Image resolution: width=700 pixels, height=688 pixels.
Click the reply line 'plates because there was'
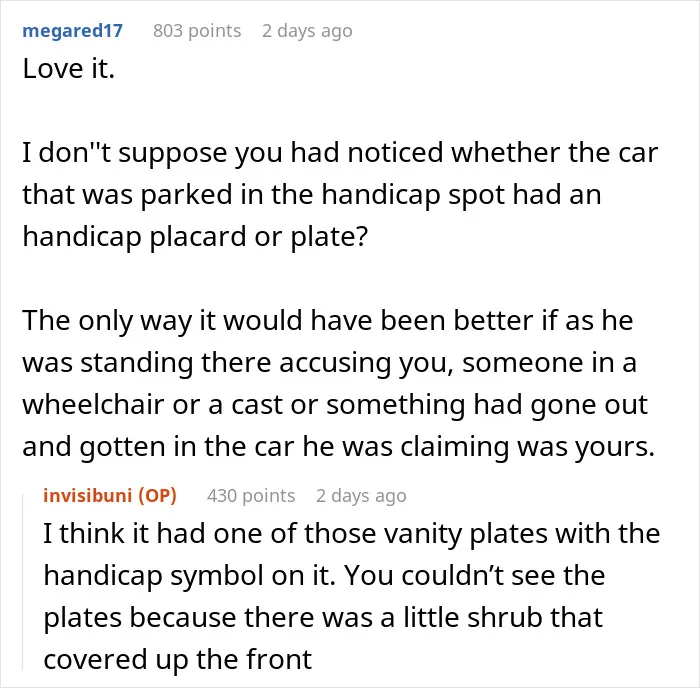pos(323,617)
